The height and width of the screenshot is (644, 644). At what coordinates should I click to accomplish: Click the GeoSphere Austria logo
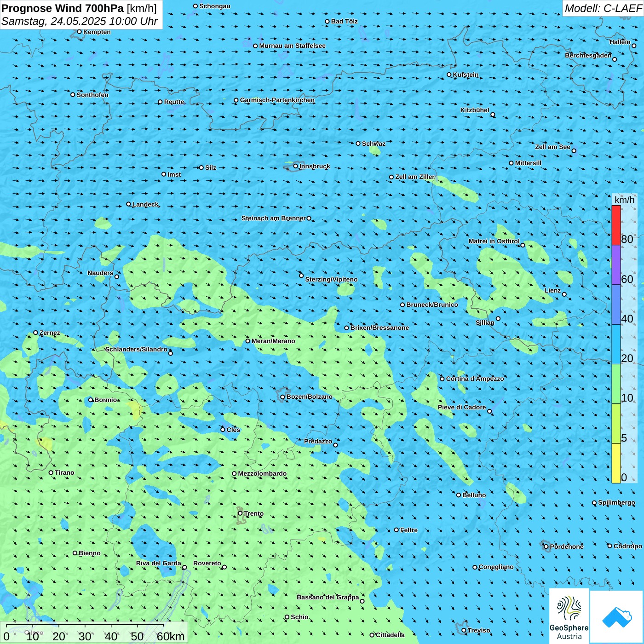pyautogui.click(x=569, y=616)
